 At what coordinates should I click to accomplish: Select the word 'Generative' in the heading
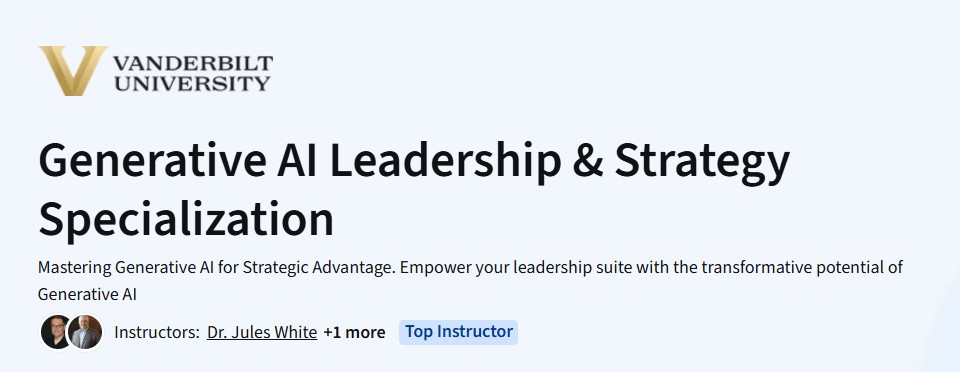pos(152,162)
